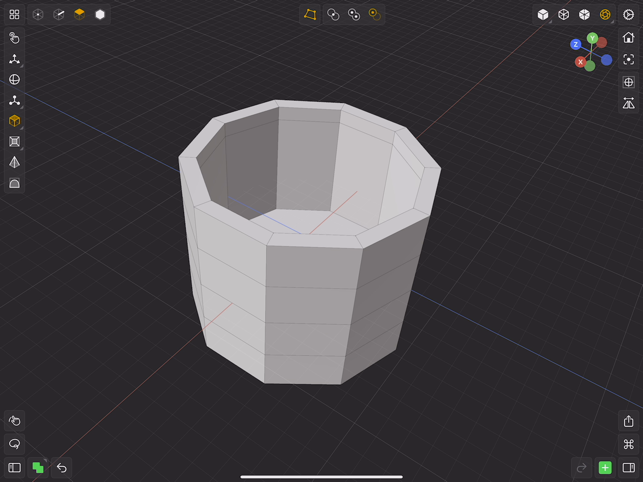Switch to vertex selection mode
Image resolution: width=643 pixels, height=482 pixels.
[38, 15]
